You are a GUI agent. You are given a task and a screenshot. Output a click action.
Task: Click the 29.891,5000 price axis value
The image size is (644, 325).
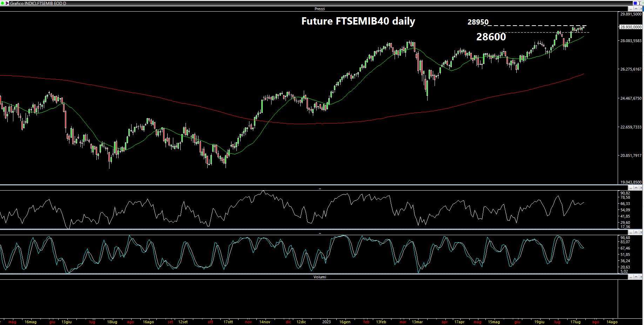(x=631, y=14)
